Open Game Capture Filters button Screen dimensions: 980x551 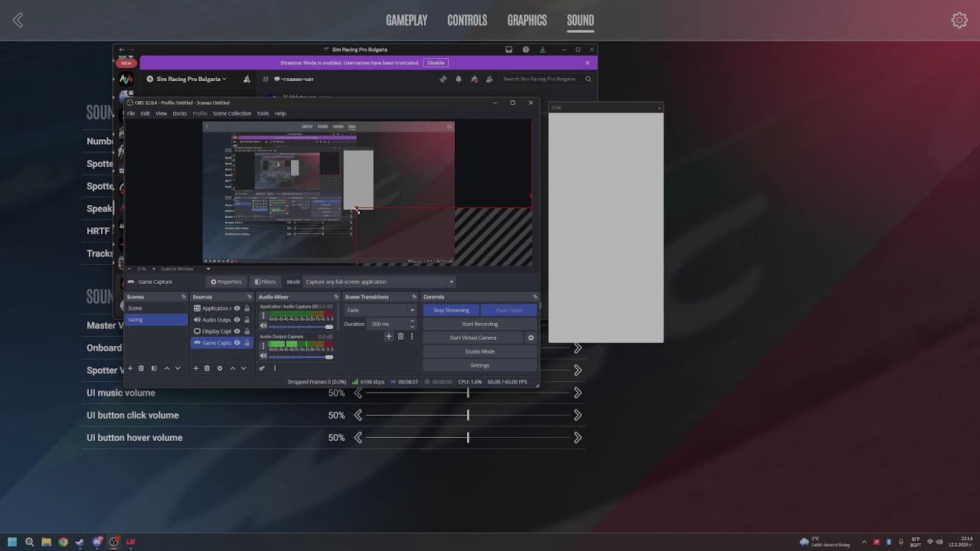[x=265, y=282]
